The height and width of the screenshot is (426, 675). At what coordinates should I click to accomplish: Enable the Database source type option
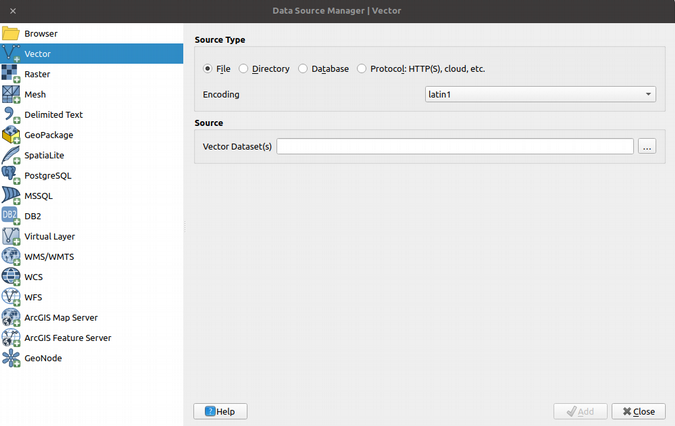point(302,69)
